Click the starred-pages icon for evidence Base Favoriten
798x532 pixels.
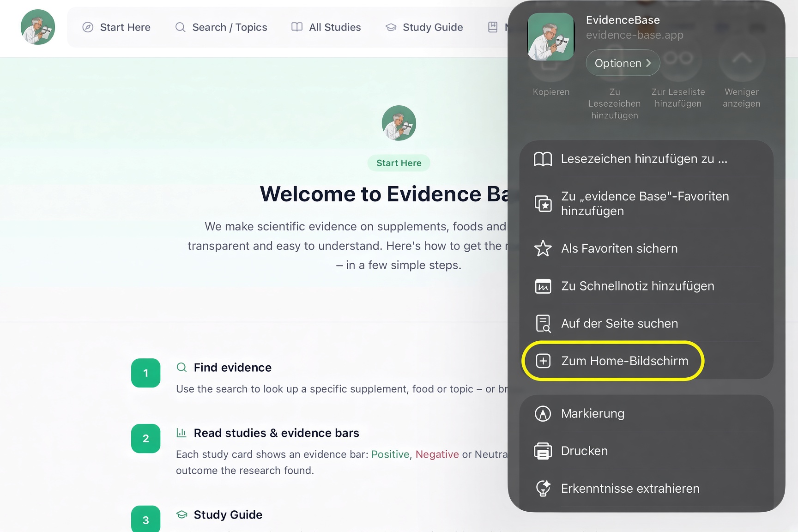click(543, 204)
